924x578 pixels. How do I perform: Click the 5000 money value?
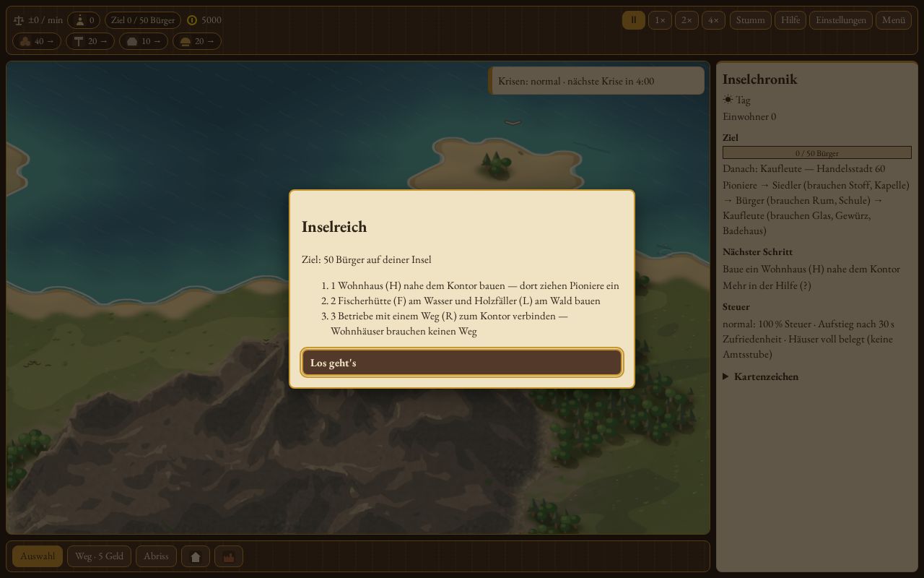point(212,20)
